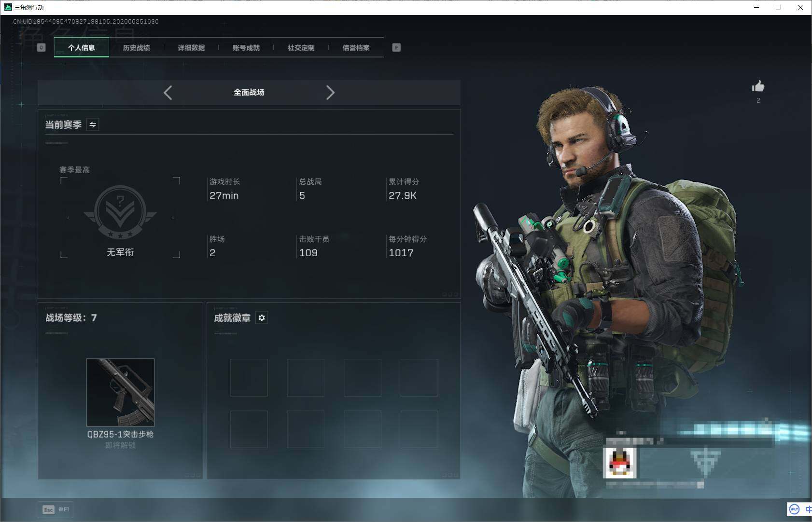Give a thumbs-up like to profile
The height and width of the screenshot is (522, 812).
point(758,86)
